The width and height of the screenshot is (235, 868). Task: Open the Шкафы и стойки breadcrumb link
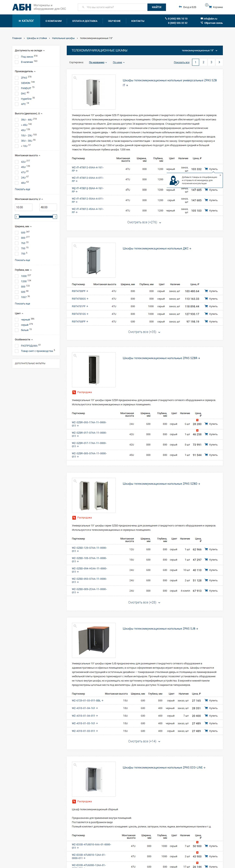coord(37,38)
